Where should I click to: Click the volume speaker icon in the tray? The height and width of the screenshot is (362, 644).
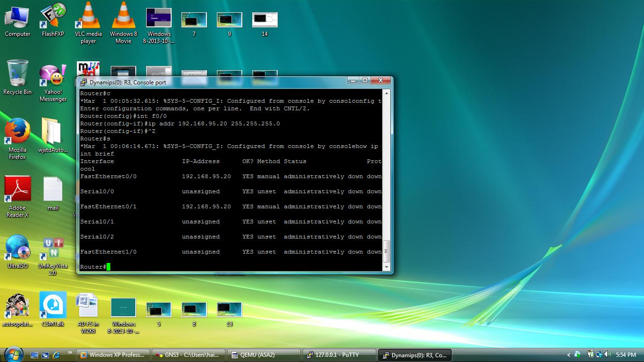[x=607, y=354]
